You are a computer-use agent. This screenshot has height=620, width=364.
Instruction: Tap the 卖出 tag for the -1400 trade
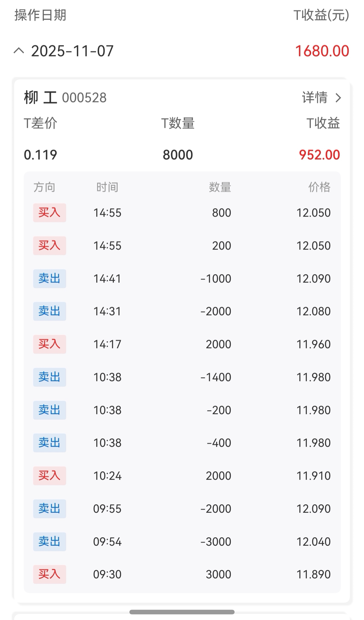(50, 377)
